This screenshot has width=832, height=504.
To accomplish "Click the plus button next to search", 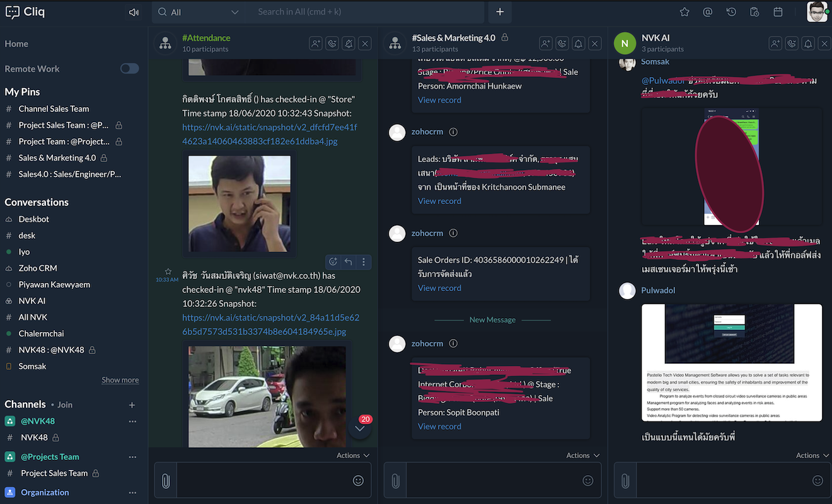I will point(500,12).
